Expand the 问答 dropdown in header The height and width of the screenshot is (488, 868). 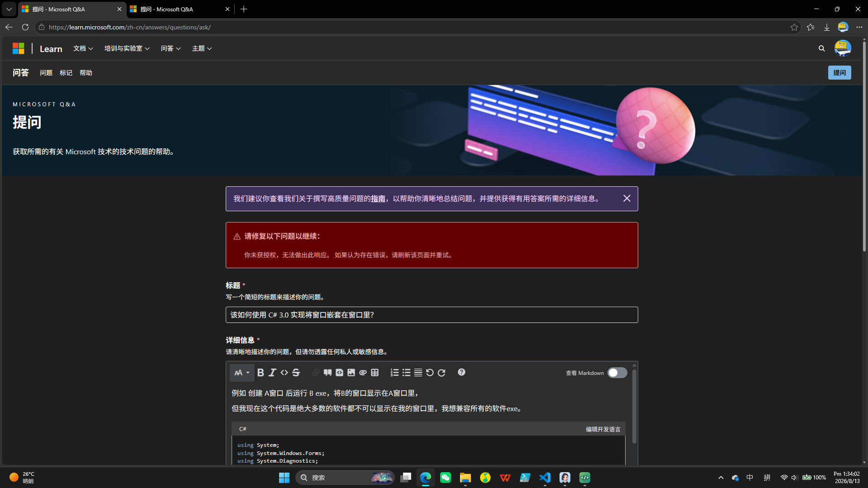click(x=171, y=48)
